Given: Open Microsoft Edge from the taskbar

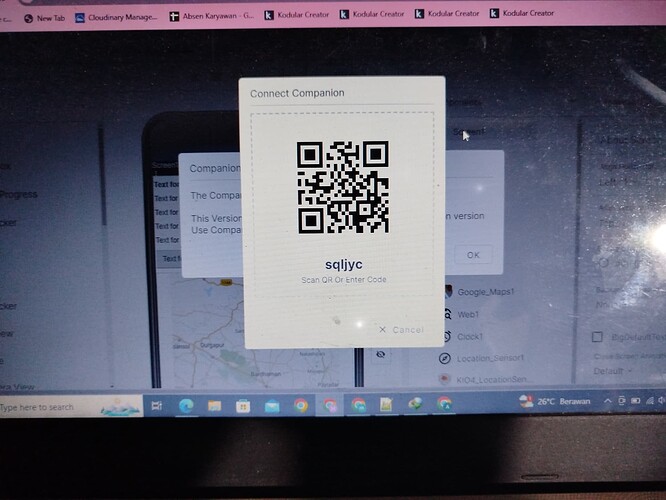Looking at the screenshot, I should (x=185, y=406).
